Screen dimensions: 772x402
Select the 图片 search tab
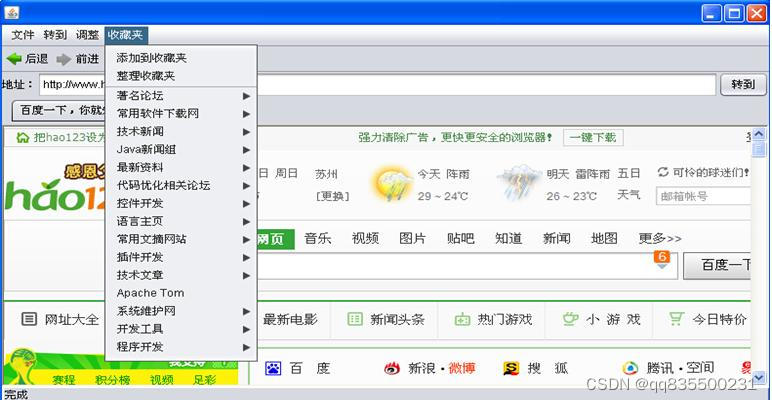tap(413, 239)
